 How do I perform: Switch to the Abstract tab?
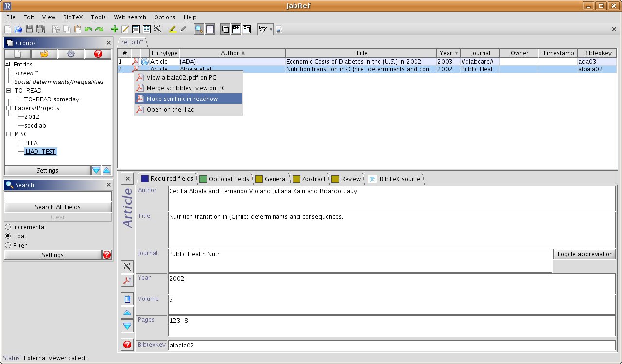coord(309,179)
